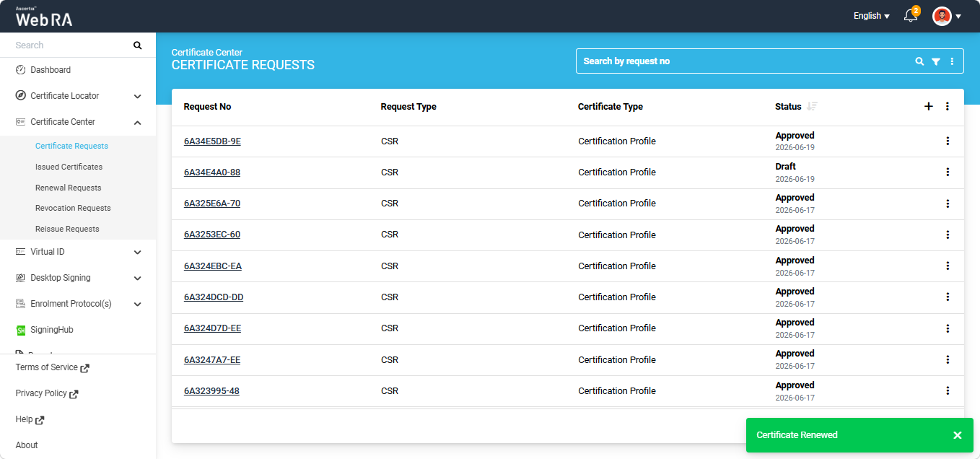Click the sort icon beside Status
The image size is (980, 459).
812,106
